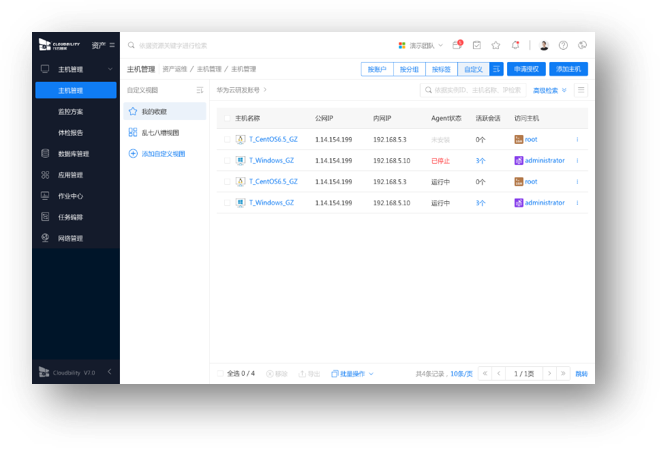Open the 10条/页 page size dropdown
The width and height of the screenshot is (660, 449).
(461, 374)
